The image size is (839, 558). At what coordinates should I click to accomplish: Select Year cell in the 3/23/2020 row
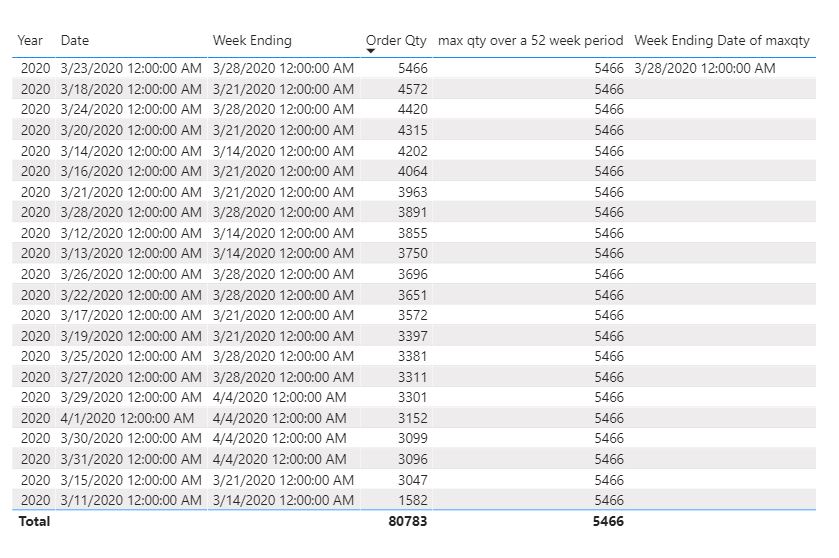[35, 68]
